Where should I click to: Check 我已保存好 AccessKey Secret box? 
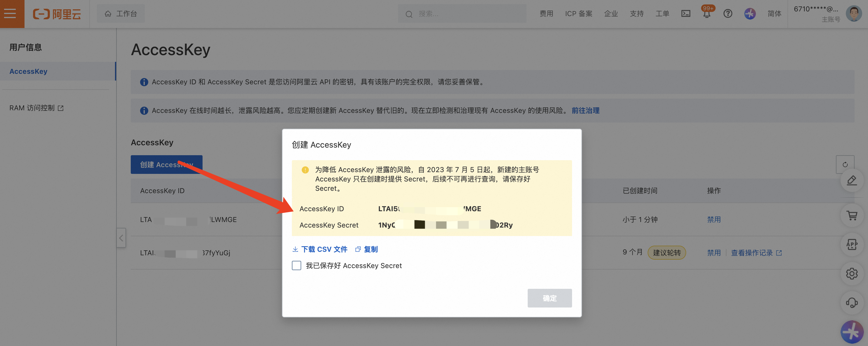point(296,265)
